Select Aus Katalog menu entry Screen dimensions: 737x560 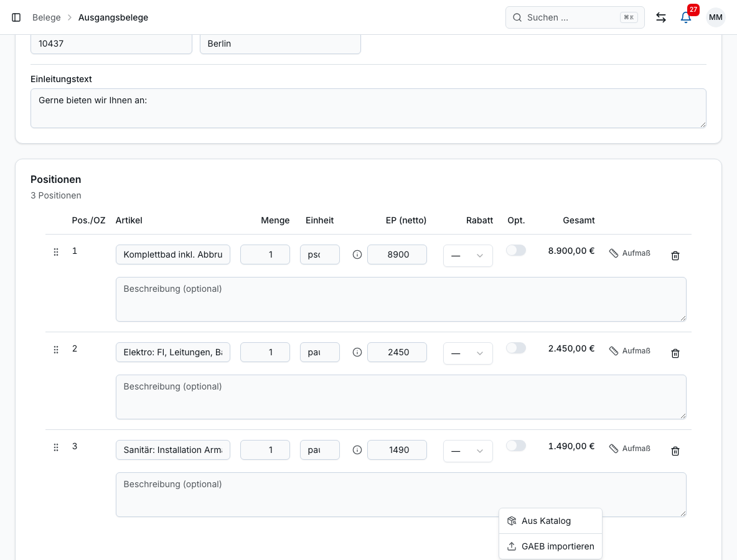click(x=550, y=521)
